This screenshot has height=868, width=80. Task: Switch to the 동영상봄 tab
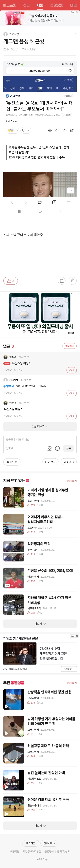click(57, 5)
